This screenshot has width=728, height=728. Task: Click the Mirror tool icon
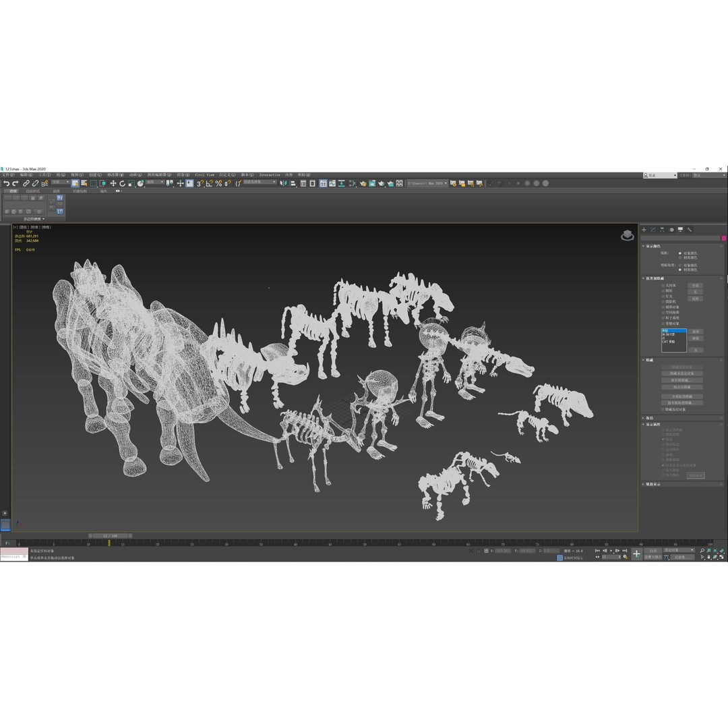[283, 183]
